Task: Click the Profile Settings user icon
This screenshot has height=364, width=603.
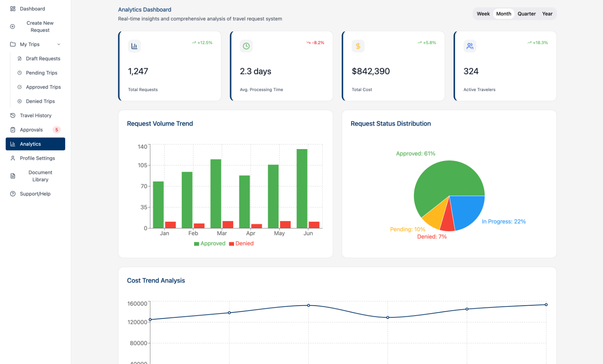Action: [13, 158]
